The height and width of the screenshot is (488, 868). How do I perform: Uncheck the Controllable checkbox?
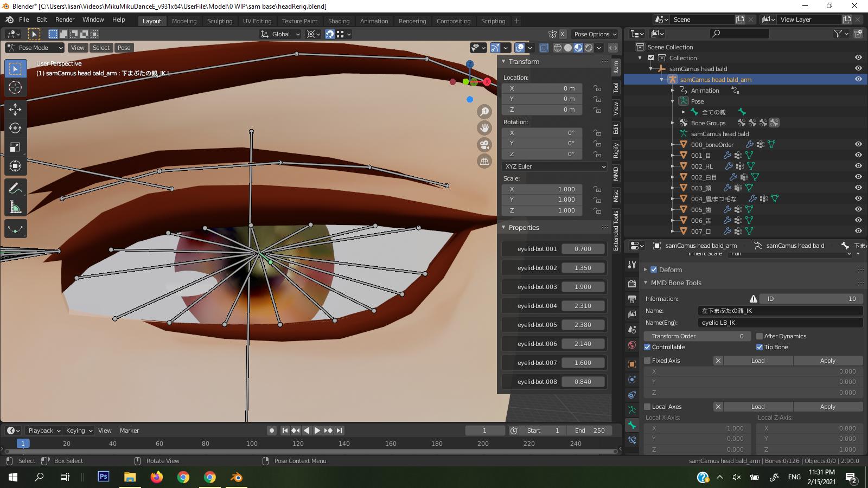pos(647,347)
